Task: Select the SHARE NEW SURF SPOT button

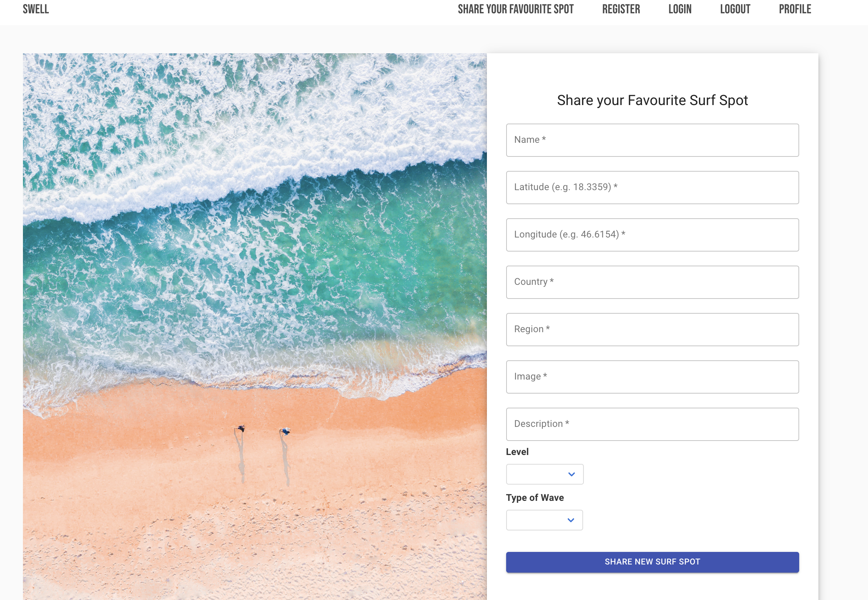Action: (652, 562)
